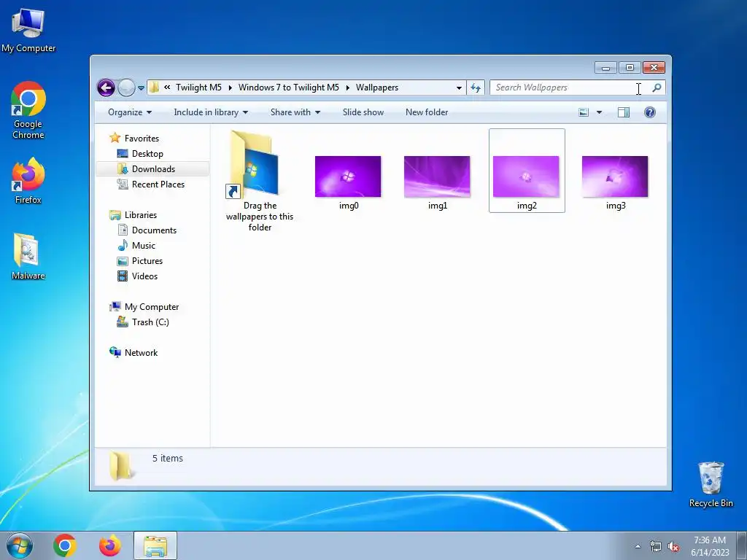The width and height of the screenshot is (747, 560).
Task: Open Explorer help via question mark
Action: coord(650,112)
